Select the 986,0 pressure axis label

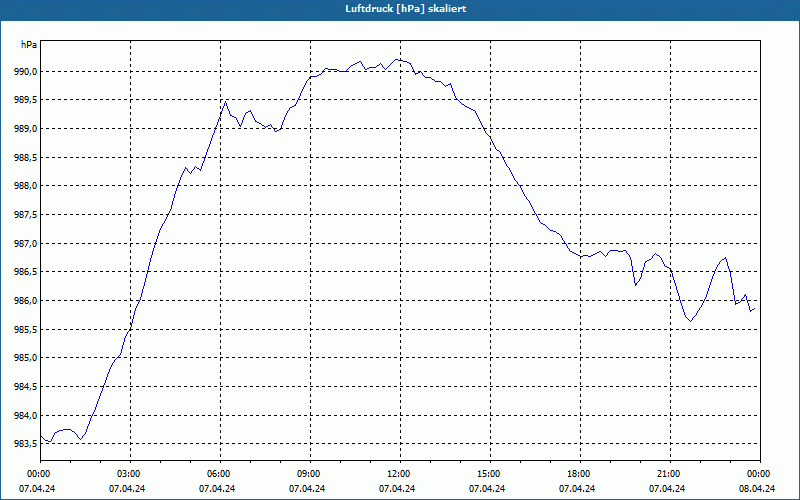(x=26, y=301)
